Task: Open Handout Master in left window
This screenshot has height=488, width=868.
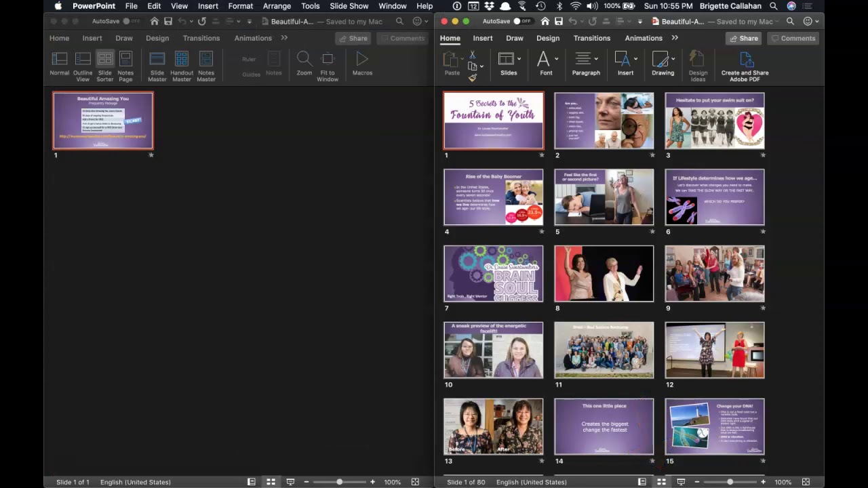Action: 182,66
